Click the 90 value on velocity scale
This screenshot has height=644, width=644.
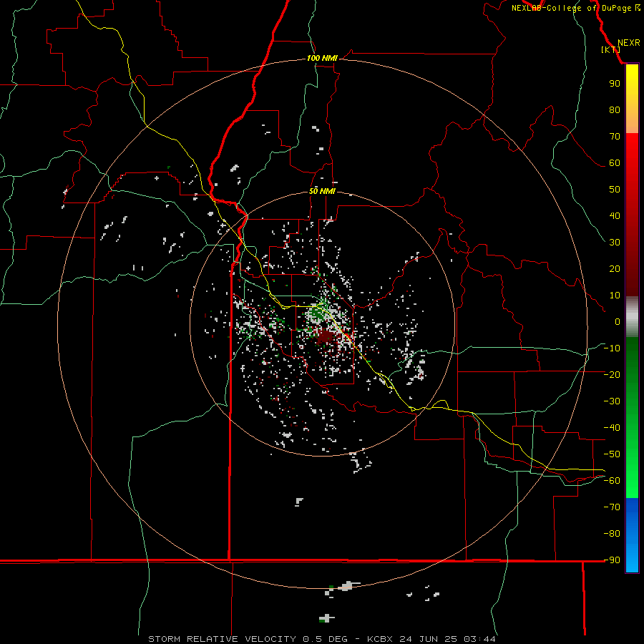[x=615, y=84]
